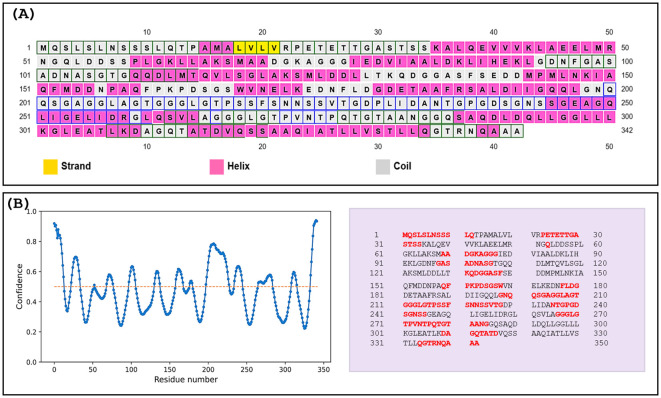Image resolution: width=661 pixels, height=398 pixels.
Task: Select sequence block 'AAQIATLLVS'
Action: click(x=555, y=333)
